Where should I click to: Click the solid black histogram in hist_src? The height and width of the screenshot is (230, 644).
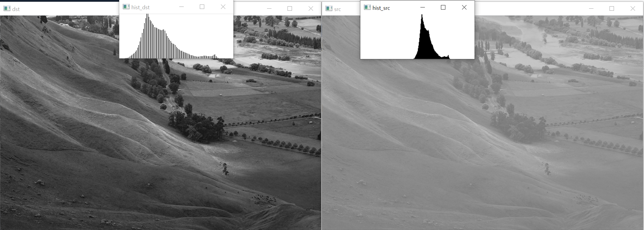[431, 37]
